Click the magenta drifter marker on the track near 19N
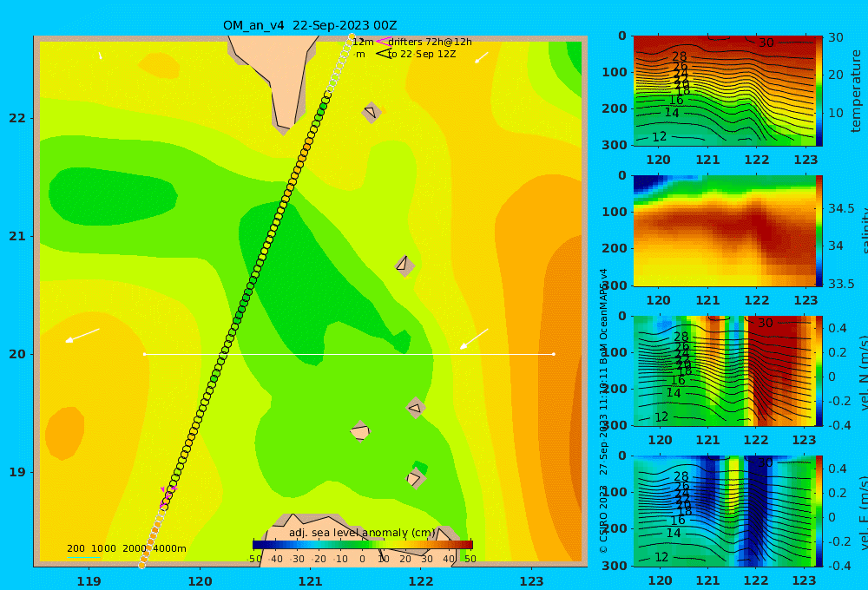Screen dimensions: 868x590 (x=167, y=496)
